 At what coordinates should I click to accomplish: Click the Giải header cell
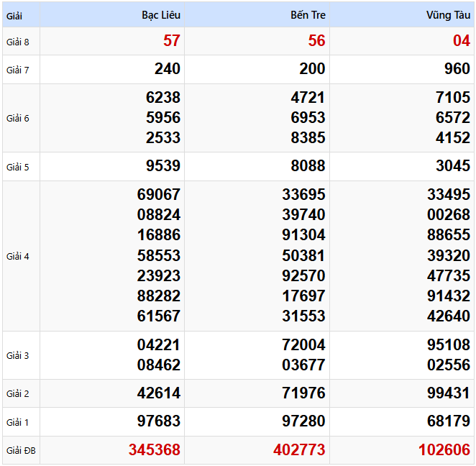click(14, 15)
